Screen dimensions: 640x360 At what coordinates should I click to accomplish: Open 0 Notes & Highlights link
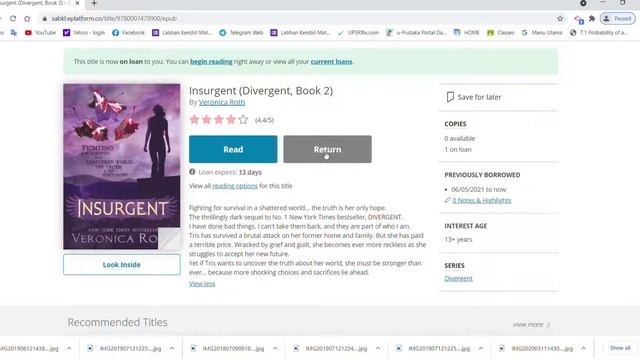coord(482,200)
